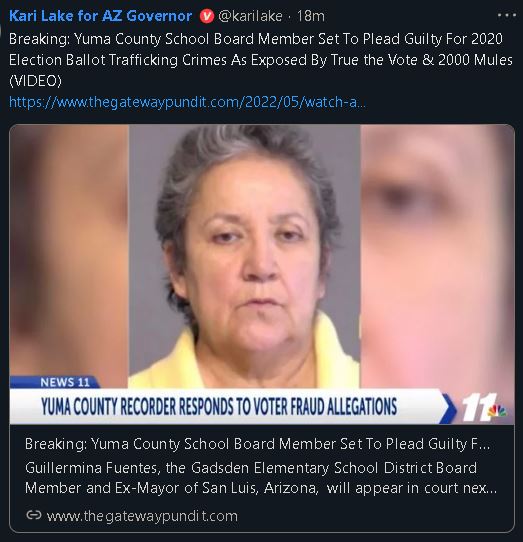Click the red verified badge icon

tap(207, 16)
